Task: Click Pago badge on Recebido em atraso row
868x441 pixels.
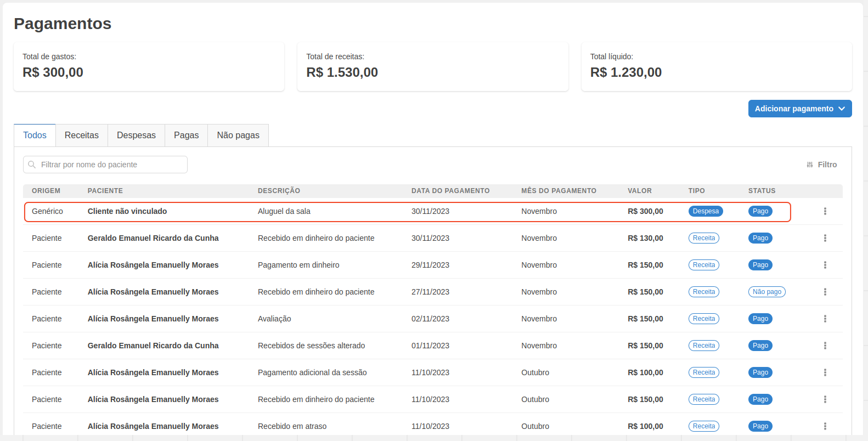Action: tap(760, 426)
